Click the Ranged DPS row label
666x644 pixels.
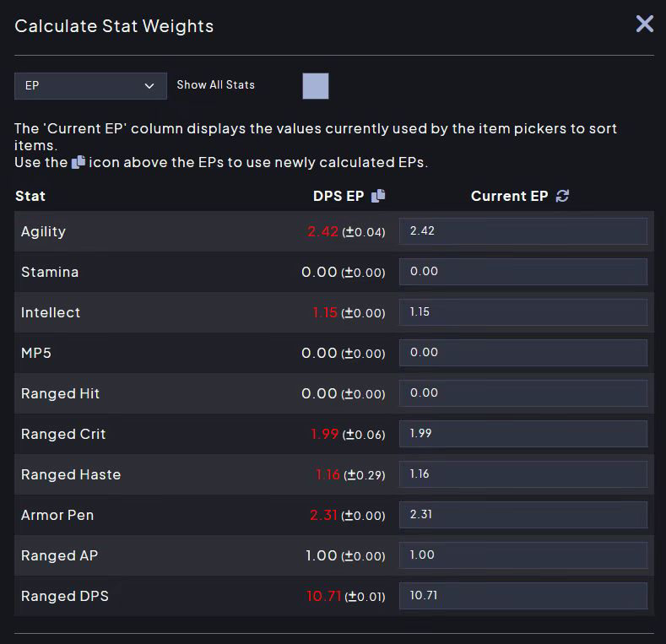pos(65,596)
